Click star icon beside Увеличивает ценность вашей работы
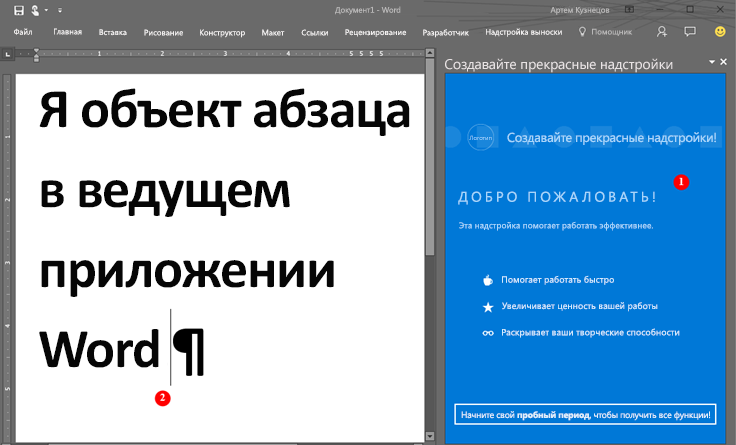Viewport: 736px width, 445px height. [x=488, y=307]
